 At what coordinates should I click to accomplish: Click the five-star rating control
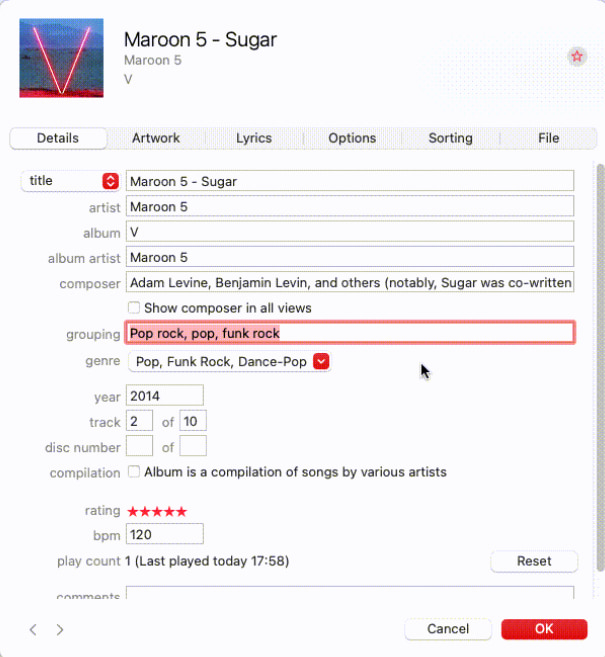(x=157, y=512)
